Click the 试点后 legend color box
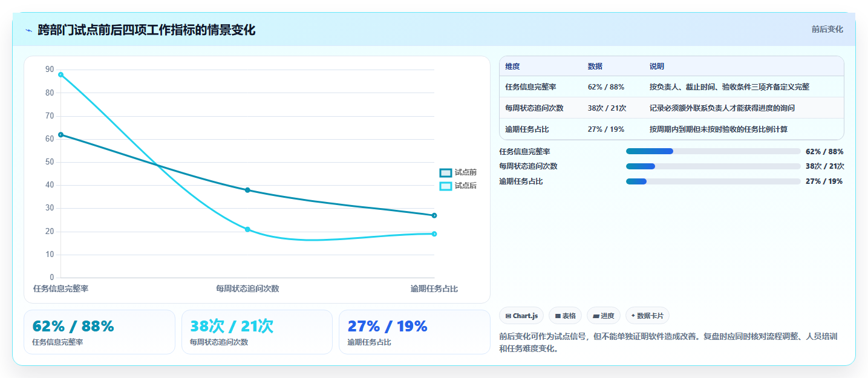The width and height of the screenshot is (868, 378). (x=446, y=186)
